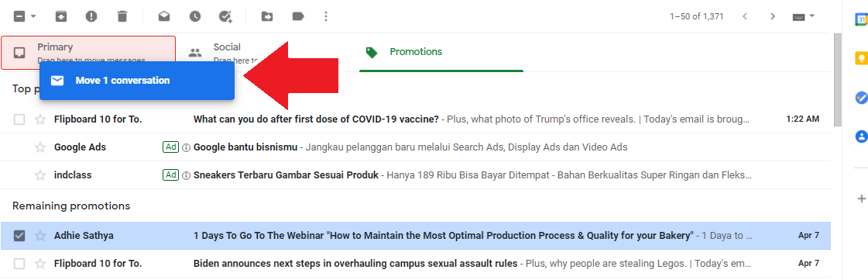Go to the newer messages page arrow

pos(745,16)
